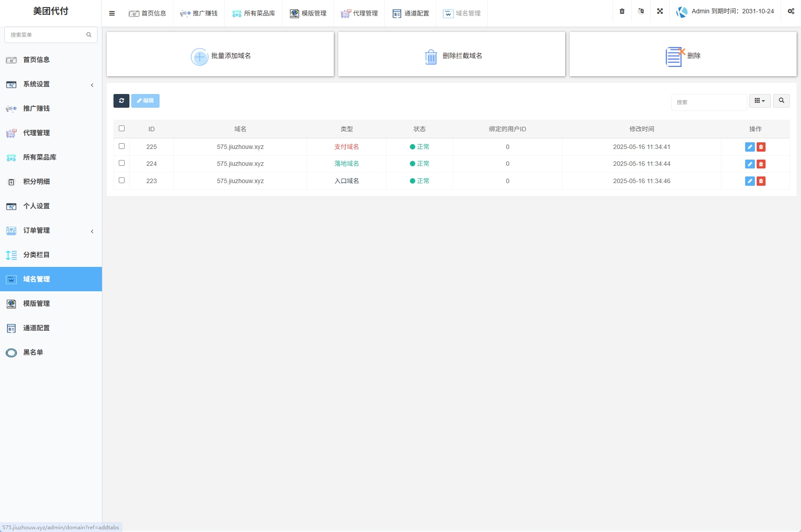Tick the checkbox for row ID 225

[x=122, y=146]
